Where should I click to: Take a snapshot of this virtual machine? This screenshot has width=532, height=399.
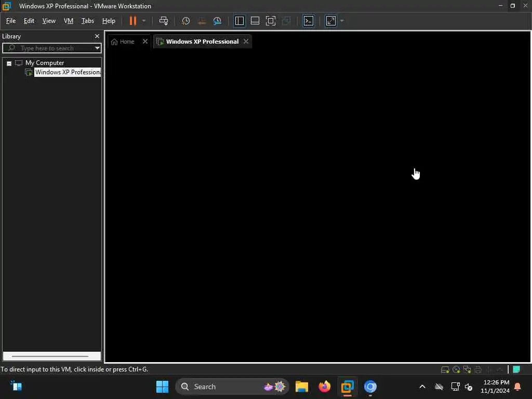(x=185, y=21)
